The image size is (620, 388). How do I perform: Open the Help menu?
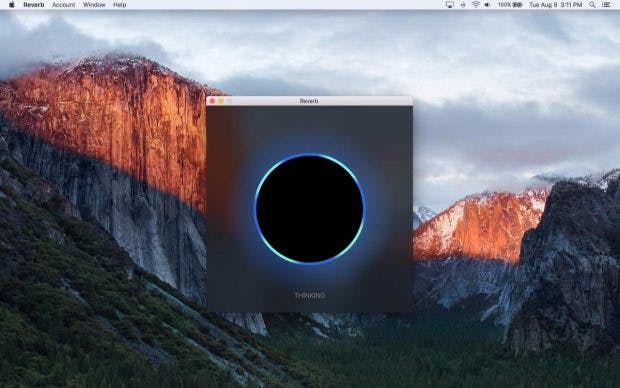coord(119,5)
